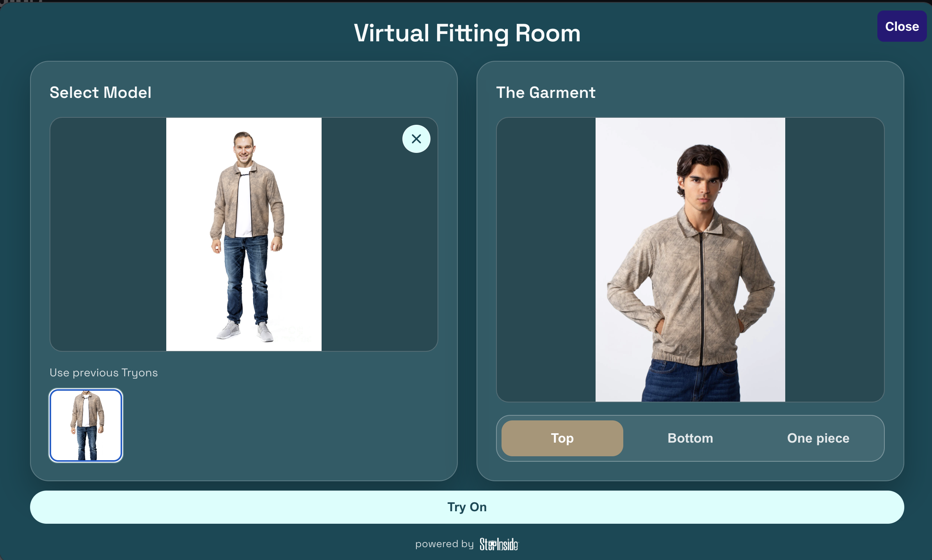Screen dimensions: 932x560
Task: Remove the selected model with the X icon
Action: point(416,139)
